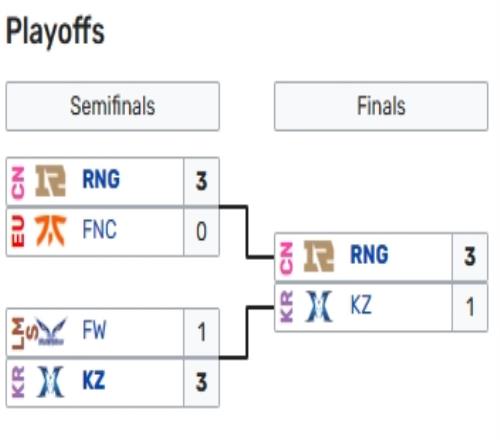Click the KZ logo in the finals
This screenshot has height=440, width=500.
pyautogui.click(x=319, y=306)
